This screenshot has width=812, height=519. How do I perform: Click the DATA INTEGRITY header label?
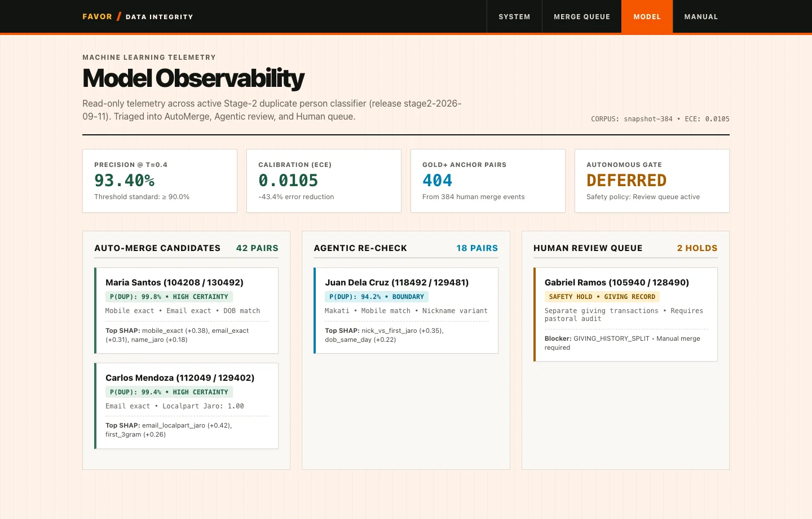[159, 17]
